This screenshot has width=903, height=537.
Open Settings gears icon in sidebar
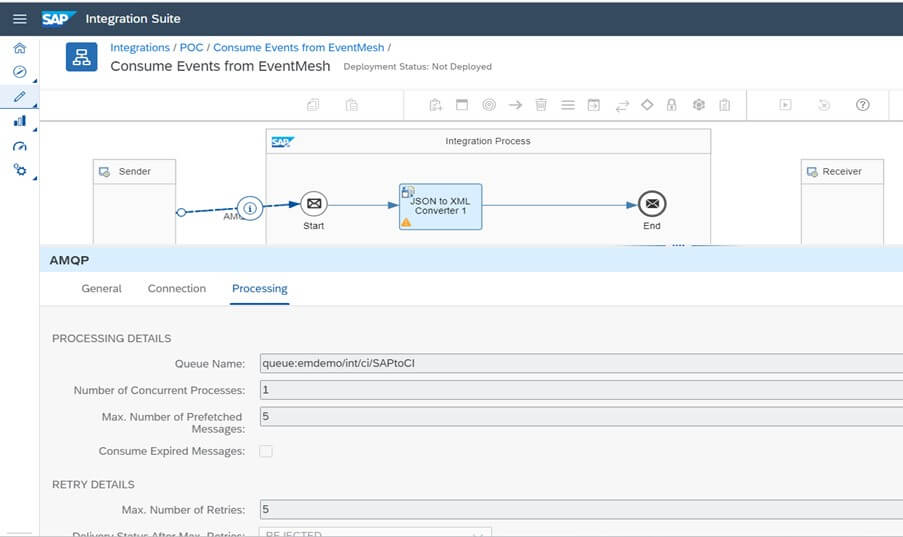coord(20,170)
